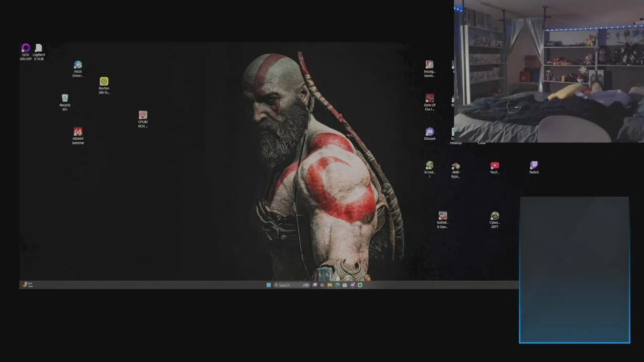Open the GOG GALAXY desktop shortcut
The height and width of the screenshot is (362, 644).
pyautogui.click(x=26, y=52)
